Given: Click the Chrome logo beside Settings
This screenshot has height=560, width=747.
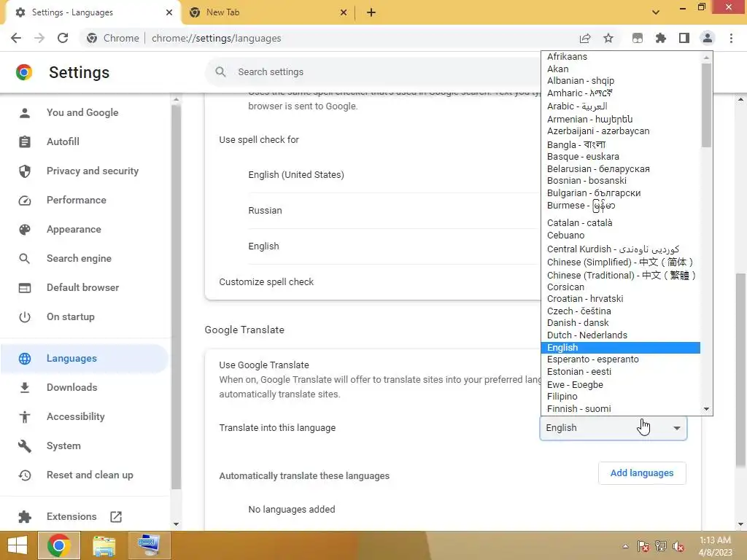Looking at the screenshot, I should click(x=24, y=72).
